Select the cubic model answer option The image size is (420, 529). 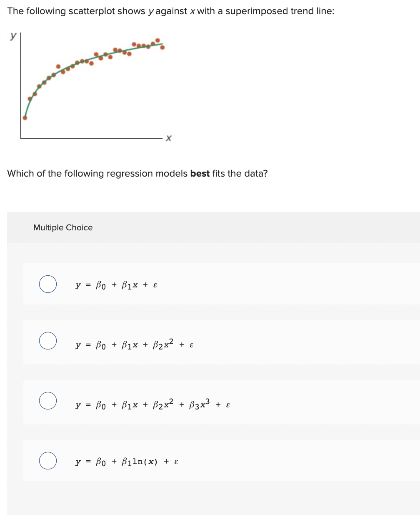click(x=47, y=401)
